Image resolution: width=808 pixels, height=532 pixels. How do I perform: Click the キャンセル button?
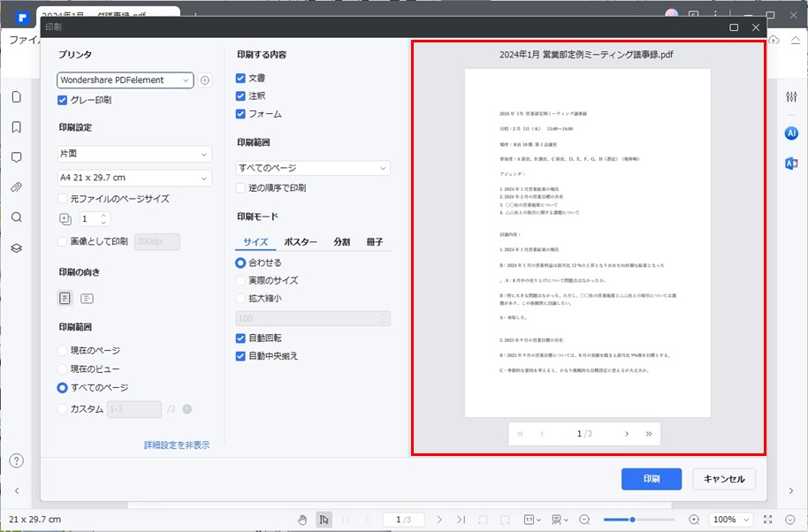[724, 479]
